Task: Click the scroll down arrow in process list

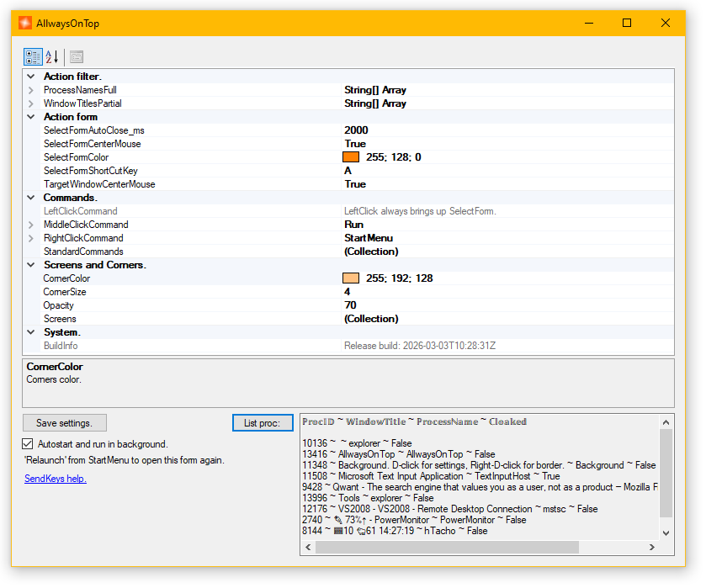Action: pyautogui.click(x=667, y=534)
